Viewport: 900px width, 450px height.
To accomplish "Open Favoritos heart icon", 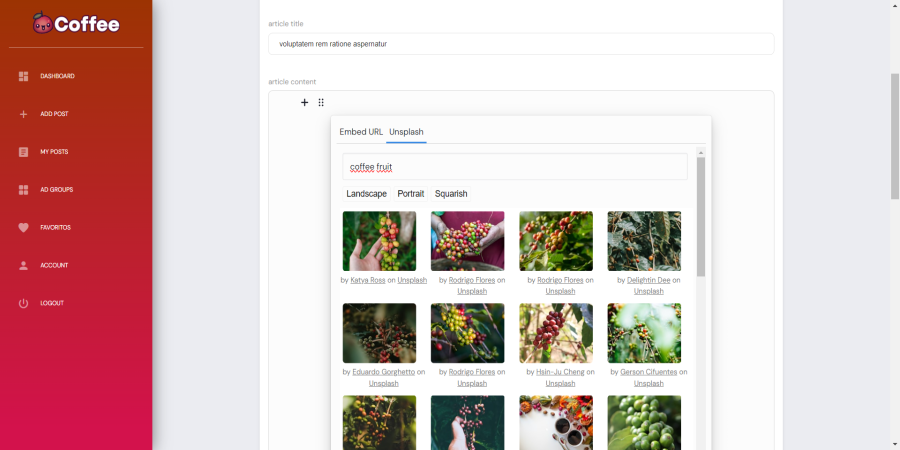I will (x=23, y=228).
